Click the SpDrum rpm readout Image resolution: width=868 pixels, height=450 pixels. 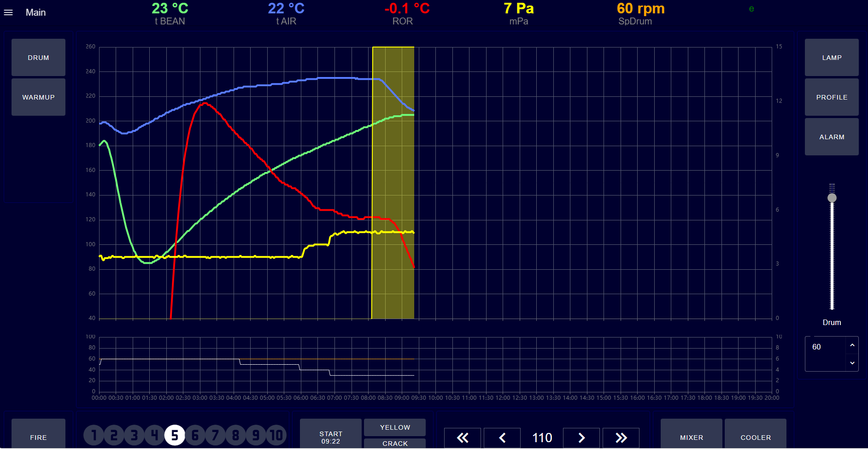tap(640, 14)
